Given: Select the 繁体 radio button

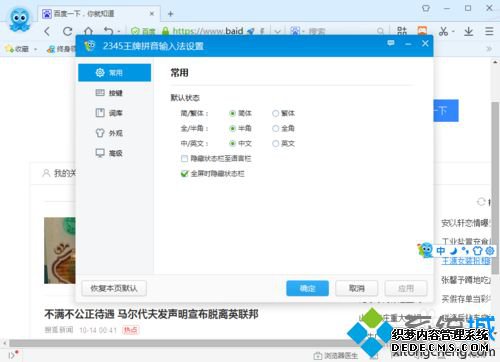Looking at the screenshot, I should (x=275, y=113).
